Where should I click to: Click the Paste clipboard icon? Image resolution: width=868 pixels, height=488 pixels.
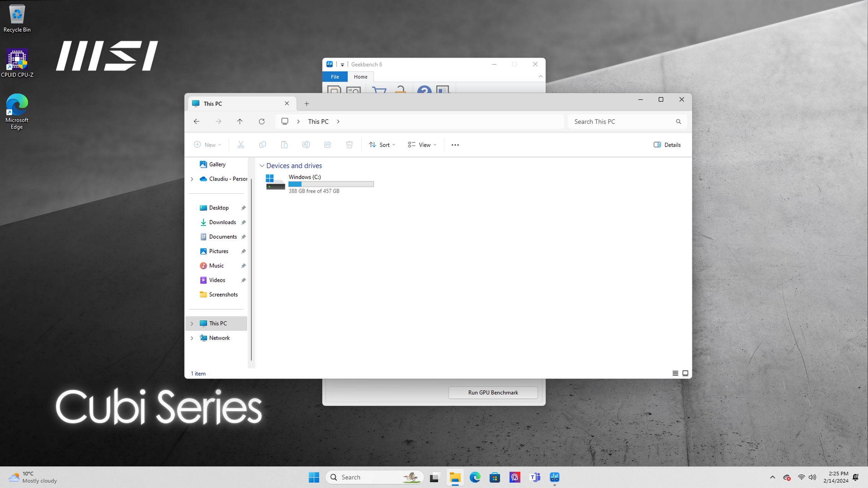click(x=284, y=145)
